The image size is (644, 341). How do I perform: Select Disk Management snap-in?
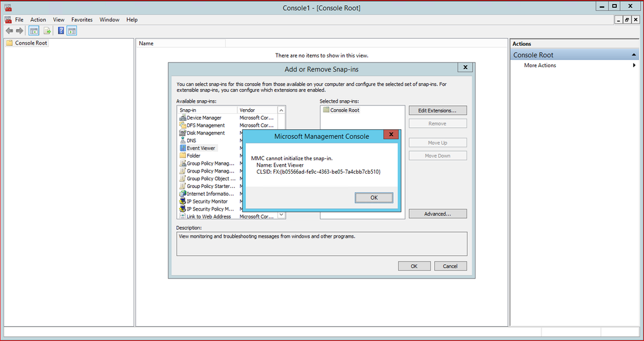(206, 133)
